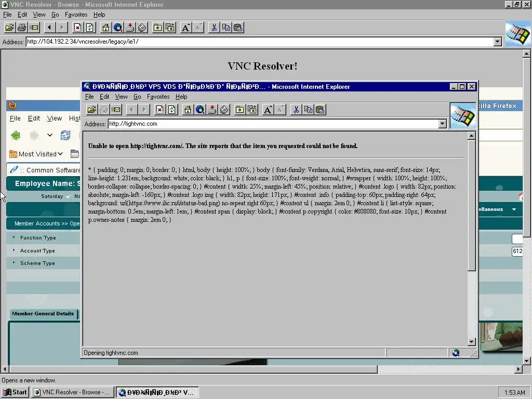Click Add to Favorites icon in tightvnc window

click(x=252, y=110)
